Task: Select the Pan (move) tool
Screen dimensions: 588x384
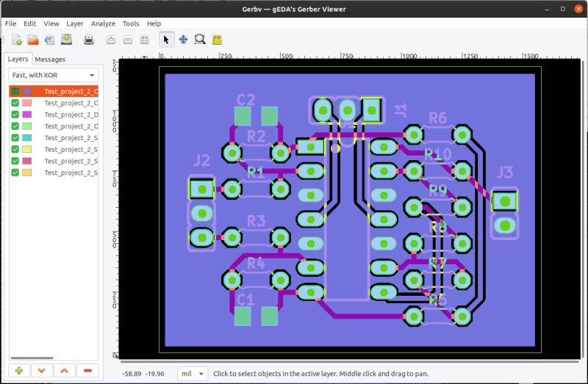Action: [x=183, y=40]
